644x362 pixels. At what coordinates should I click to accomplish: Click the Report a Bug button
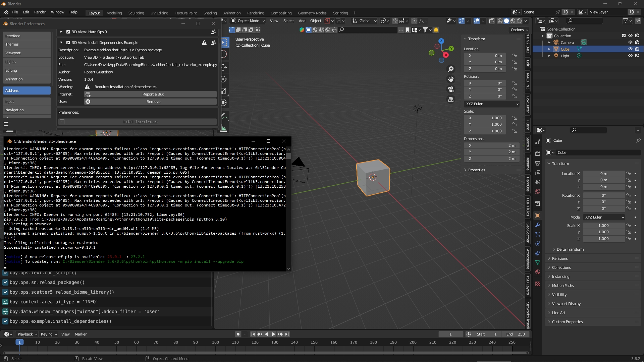click(150, 94)
